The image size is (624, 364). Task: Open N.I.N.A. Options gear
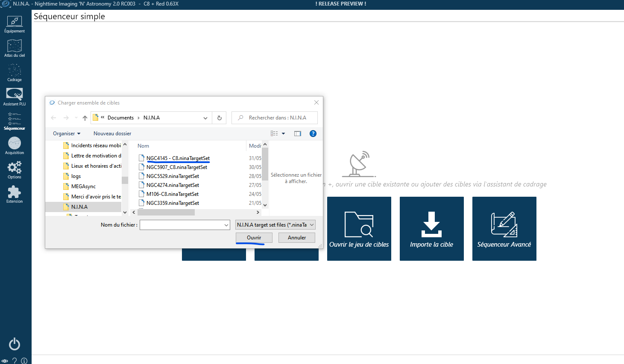15,170
